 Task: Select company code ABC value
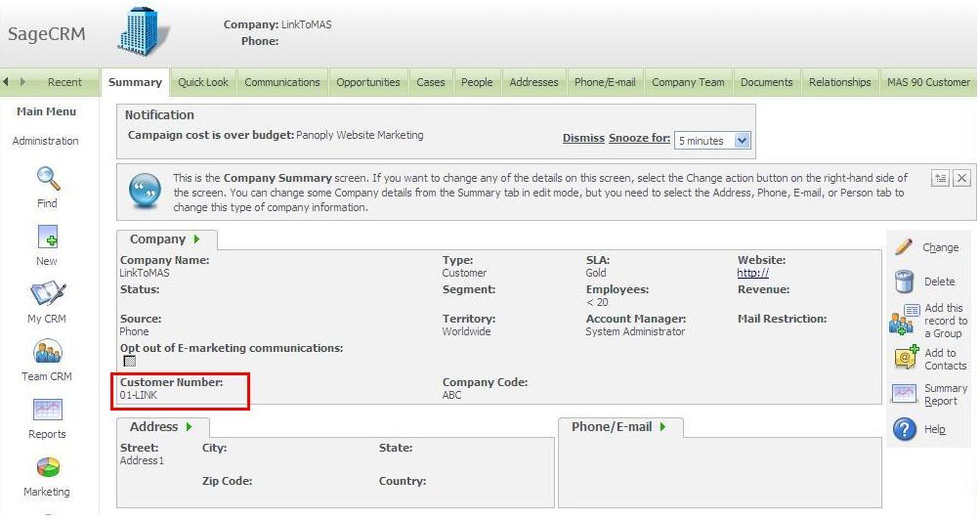point(451,395)
